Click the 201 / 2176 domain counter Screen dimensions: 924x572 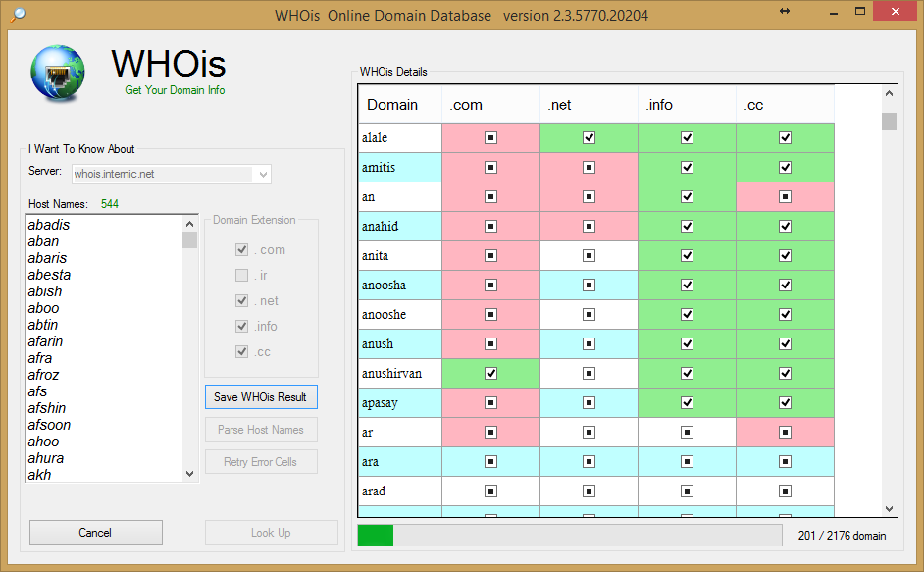pyautogui.click(x=842, y=536)
